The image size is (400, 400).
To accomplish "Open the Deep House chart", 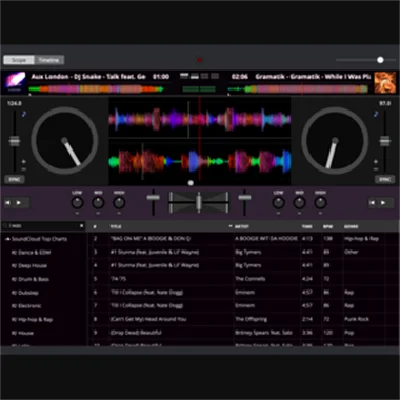I will tap(29, 266).
